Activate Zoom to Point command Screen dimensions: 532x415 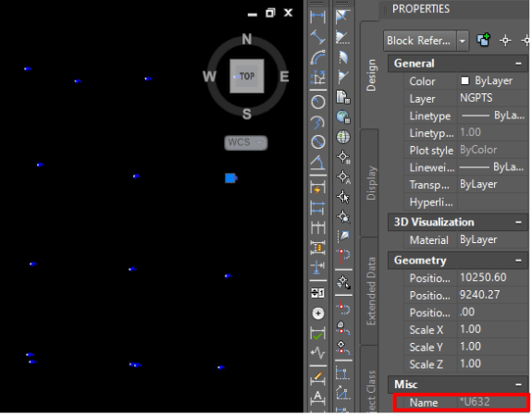[x=342, y=217]
